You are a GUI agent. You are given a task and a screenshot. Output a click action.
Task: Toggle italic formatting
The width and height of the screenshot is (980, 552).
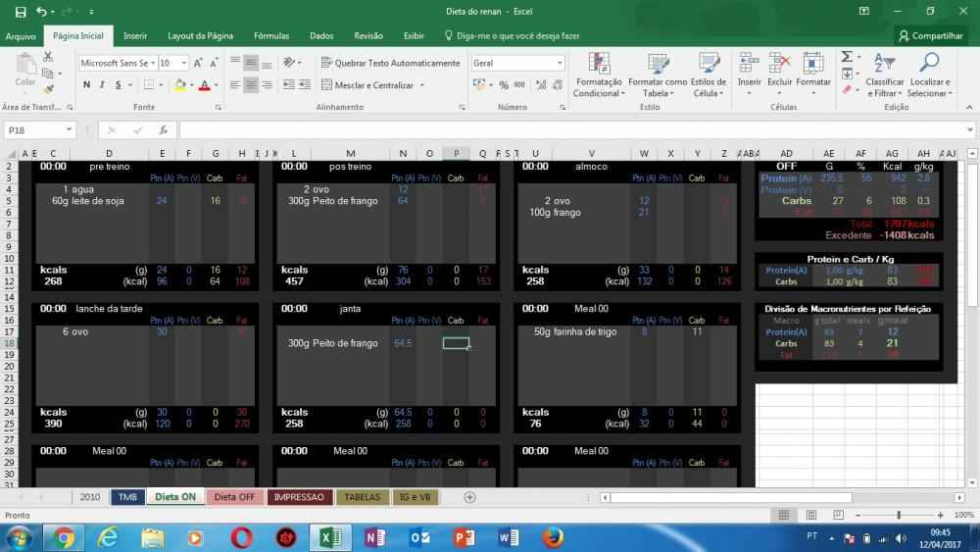tap(102, 85)
